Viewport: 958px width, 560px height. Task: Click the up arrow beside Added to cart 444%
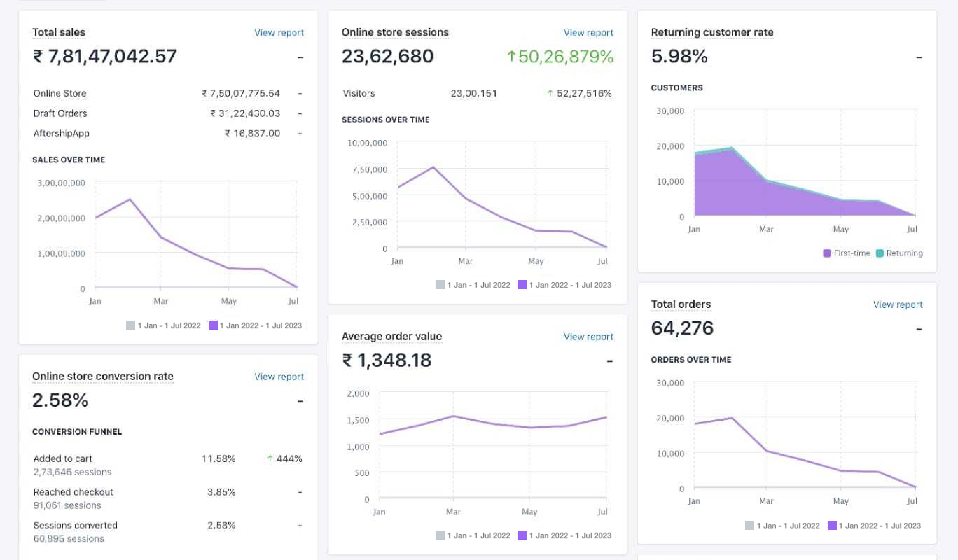coord(270,458)
